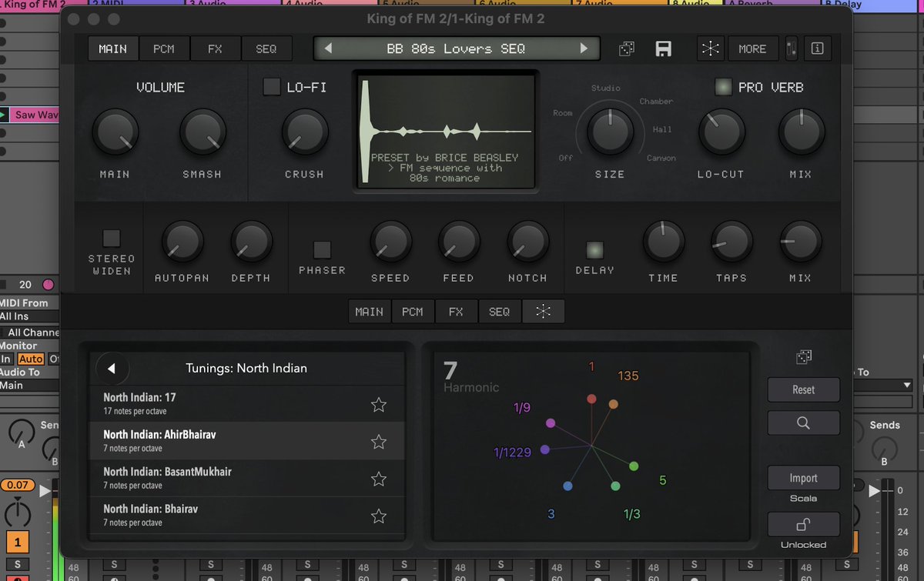Toggle Auto monitor in Ableton track

31,359
